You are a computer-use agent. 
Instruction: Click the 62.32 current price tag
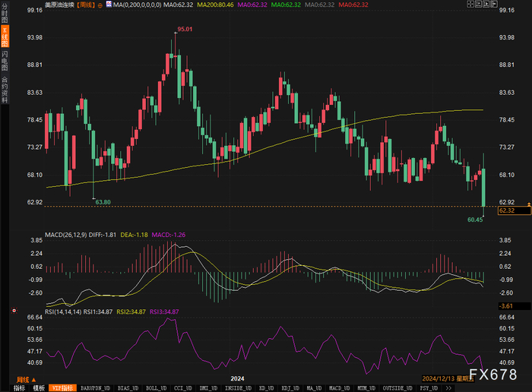[514, 210]
